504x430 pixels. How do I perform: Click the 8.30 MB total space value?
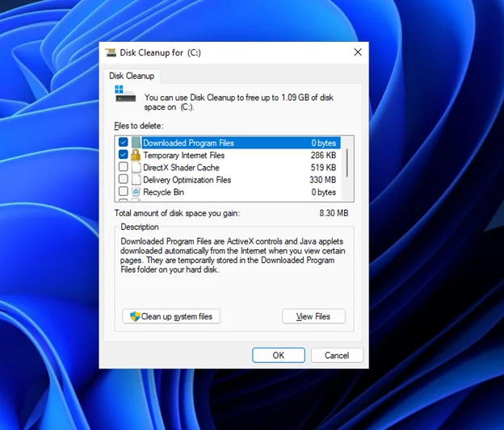pos(334,213)
